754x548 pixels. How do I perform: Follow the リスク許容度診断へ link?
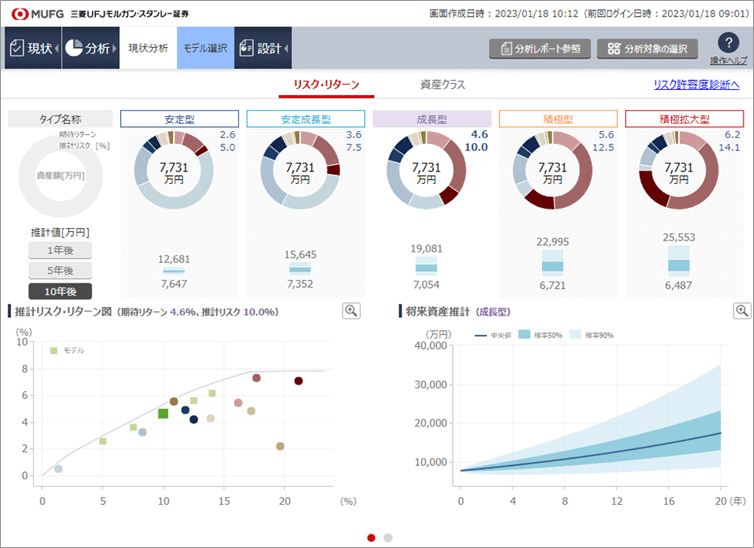[696, 86]
